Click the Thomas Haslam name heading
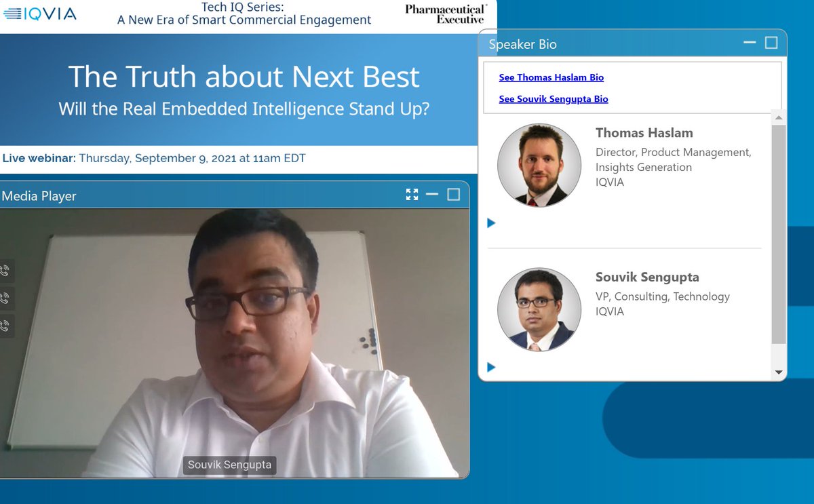The height and width of the screenshot is (504, 814). [x=644, y=133]
